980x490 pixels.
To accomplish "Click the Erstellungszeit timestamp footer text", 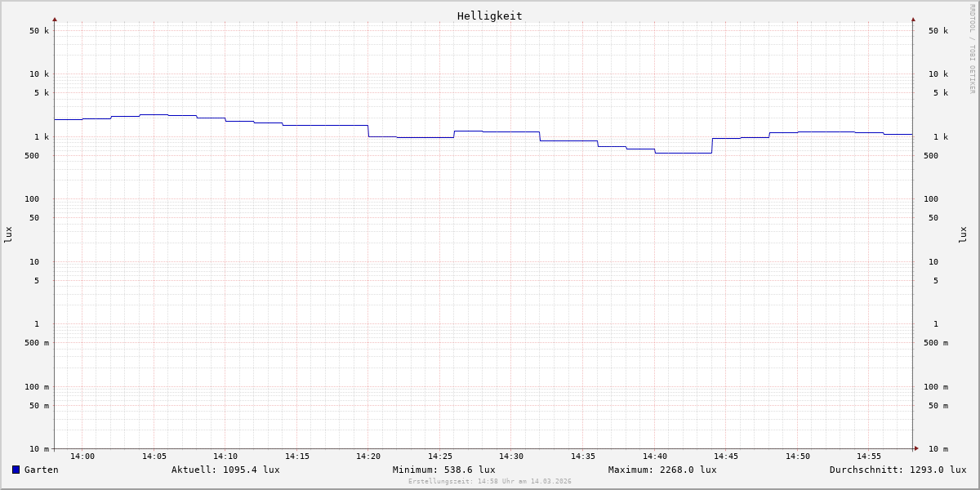I will coord(490,481).
